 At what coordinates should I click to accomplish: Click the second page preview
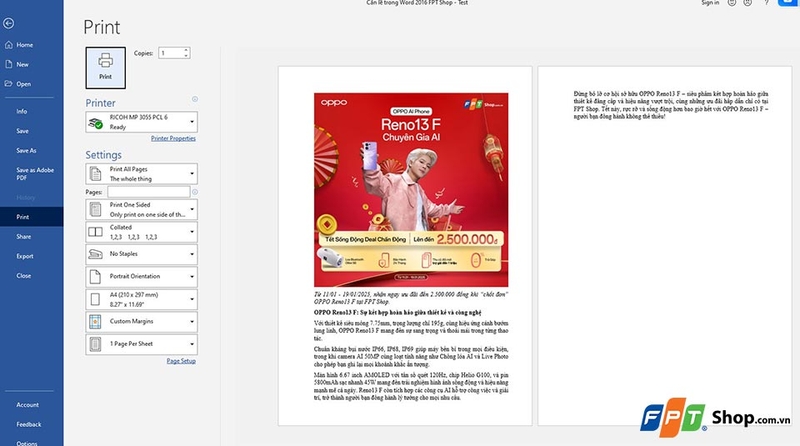tap(665, 245)
